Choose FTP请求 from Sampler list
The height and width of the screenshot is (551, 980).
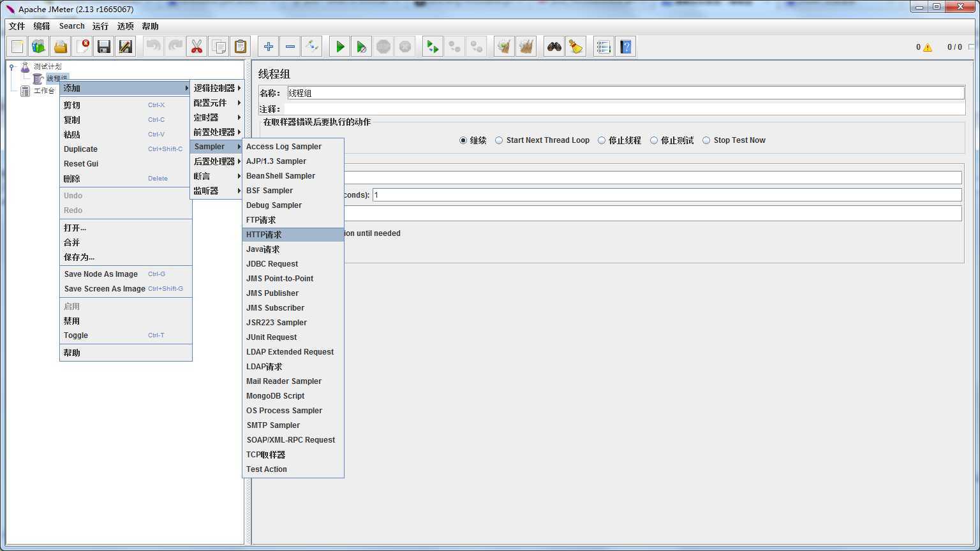coord(293,220)
